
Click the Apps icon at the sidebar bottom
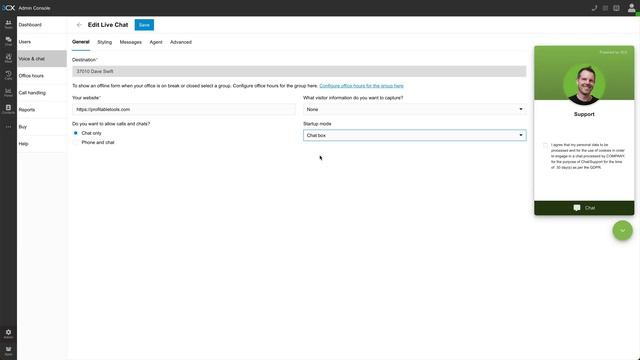[x=8, y=351]
